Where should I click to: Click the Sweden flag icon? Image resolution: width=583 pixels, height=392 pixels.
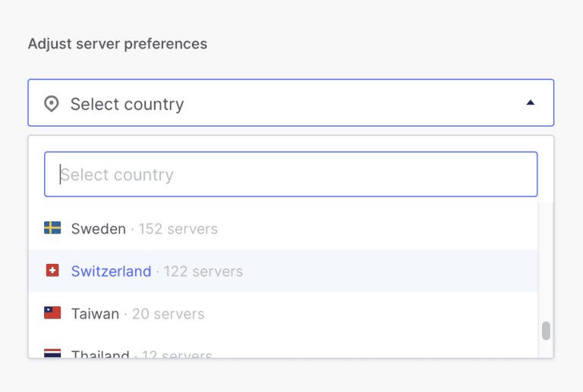(x=52, y=228)
